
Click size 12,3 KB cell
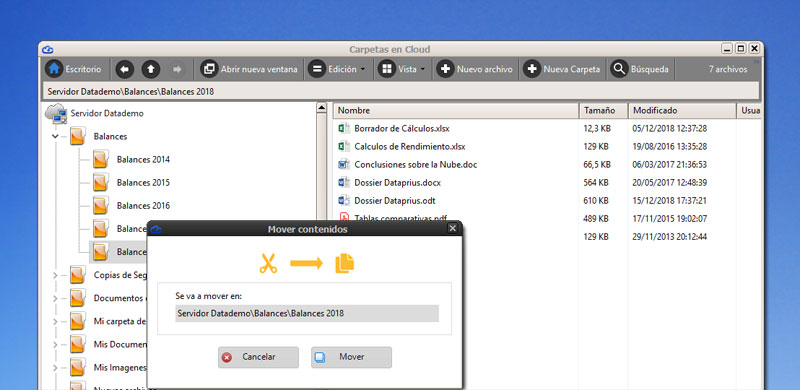tap(597, 129)
